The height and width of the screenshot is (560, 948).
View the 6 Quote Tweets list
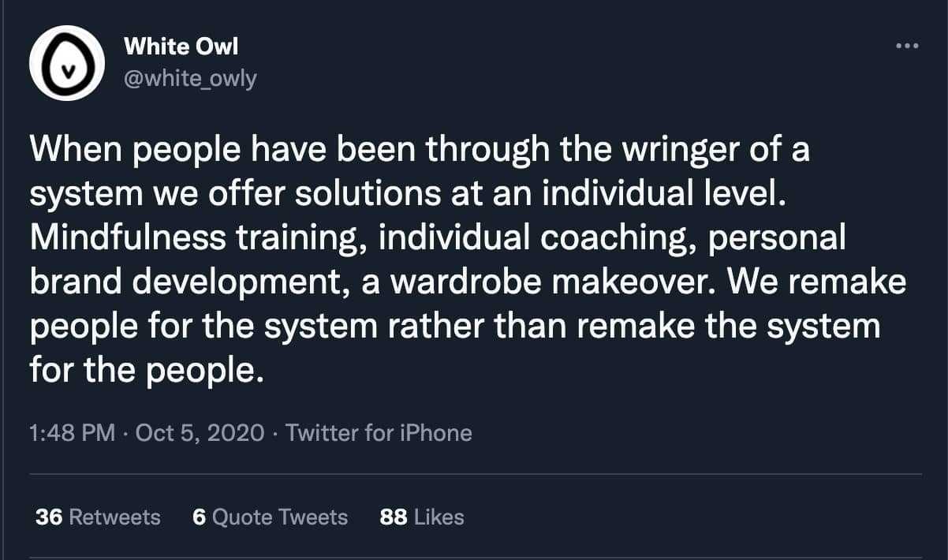click(x=270, y=517)
